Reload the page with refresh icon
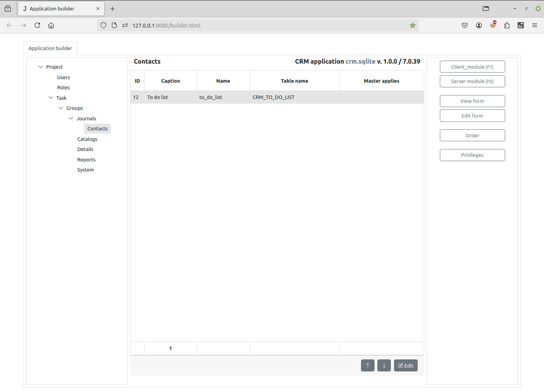This screenshot has width=544, height=392. 37,25
